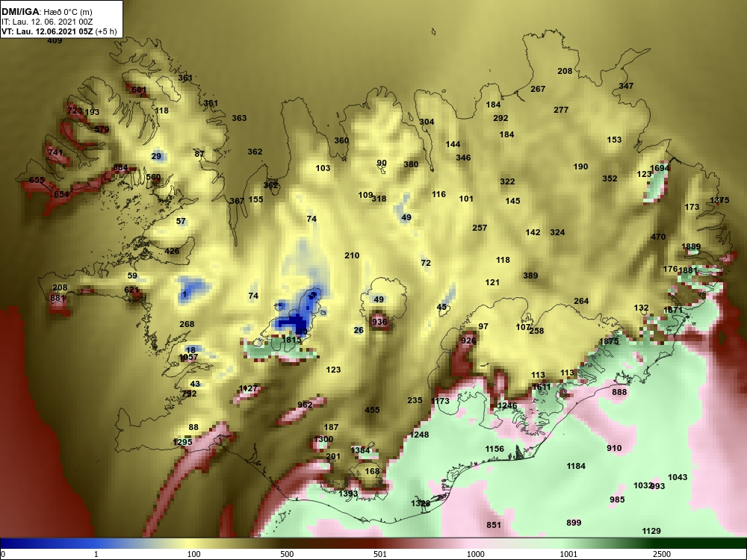The image size is (747, 560).
Task: Click the map value 455
Action: [x=373, y=409]
